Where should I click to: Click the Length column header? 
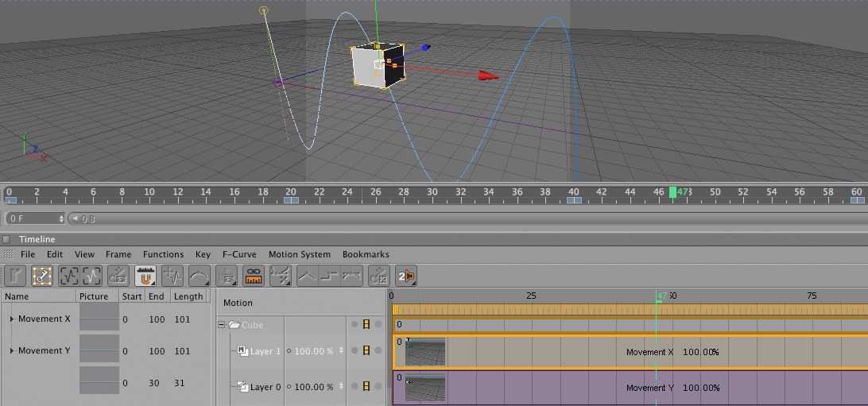tap(188, 296)
